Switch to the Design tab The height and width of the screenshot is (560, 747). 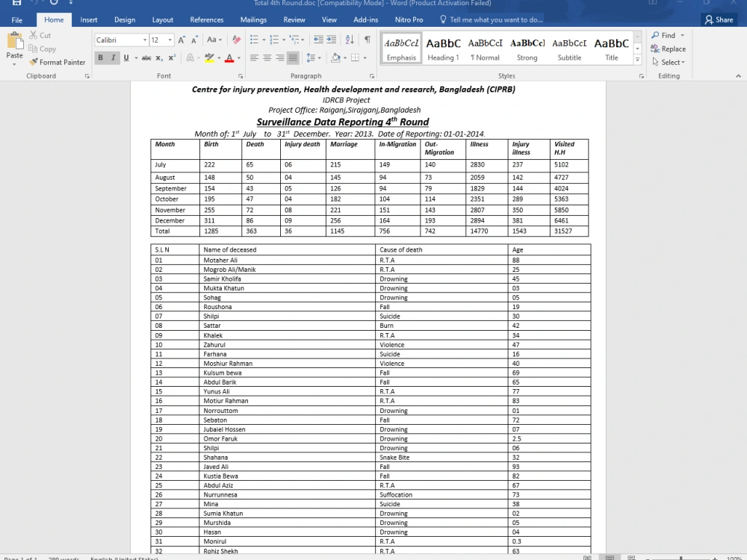(x=125, y=19)
